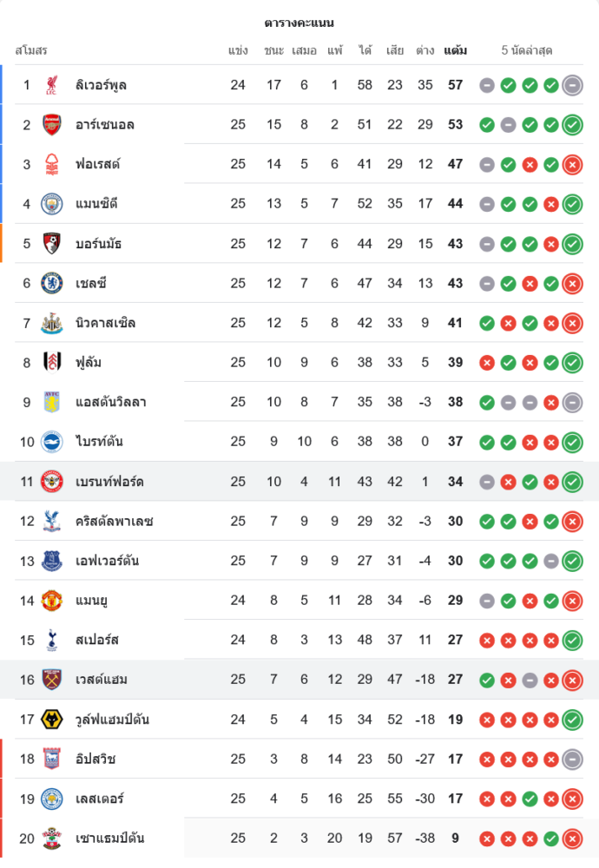This screenshot has height=868, width=599.
Task: Click the Everton club crest icon
Action: pyautogui.click(x=52, y=561)
